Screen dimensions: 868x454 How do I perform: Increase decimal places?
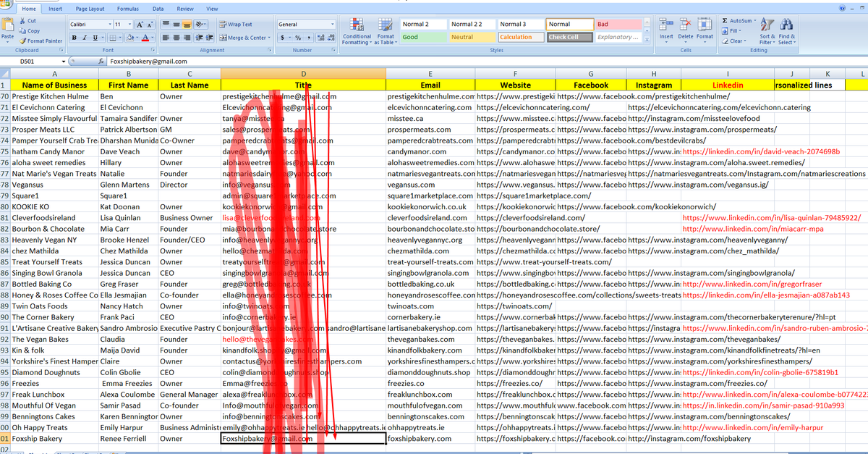click(x=320, y=38)
